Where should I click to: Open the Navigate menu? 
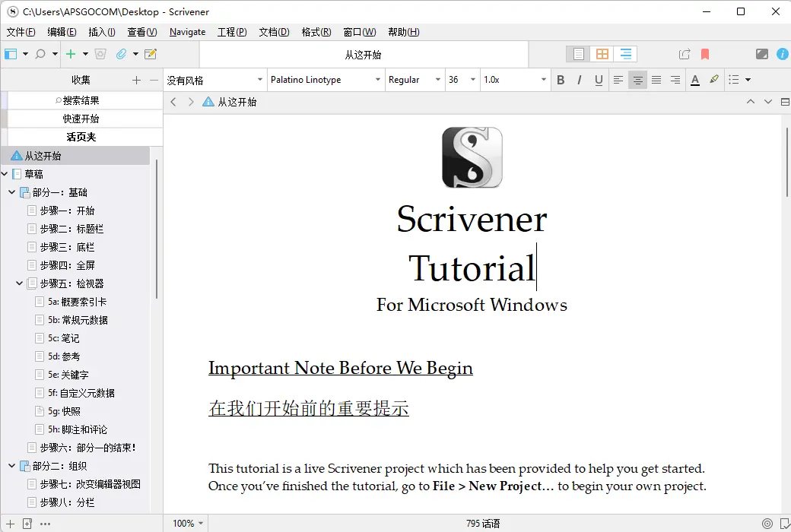point(188,32)
